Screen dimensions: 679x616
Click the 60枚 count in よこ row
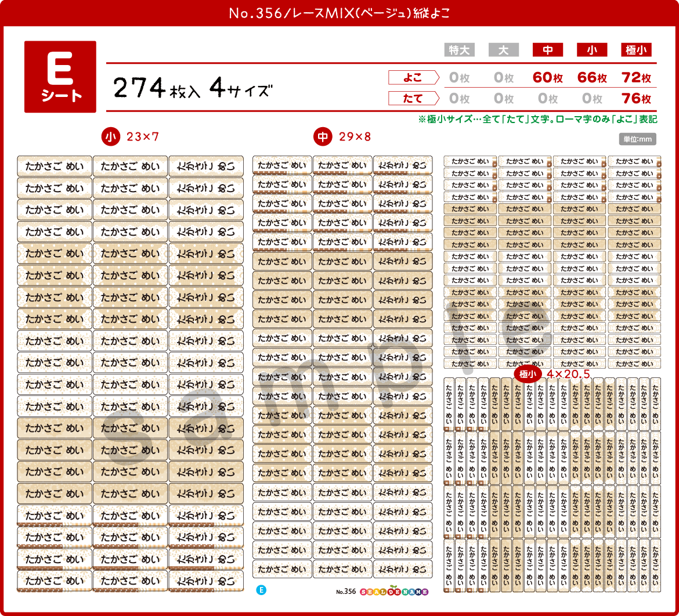(x=548, y=78)
